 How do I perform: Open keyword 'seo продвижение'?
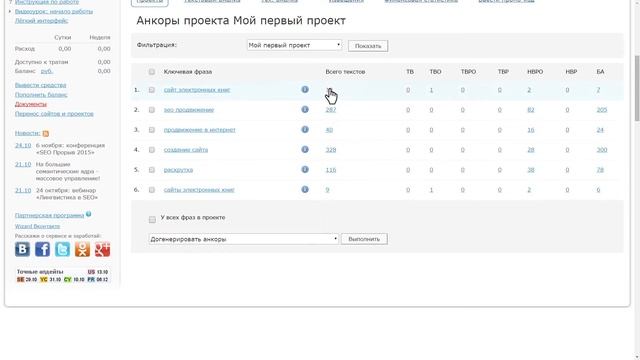pos(189,110)
